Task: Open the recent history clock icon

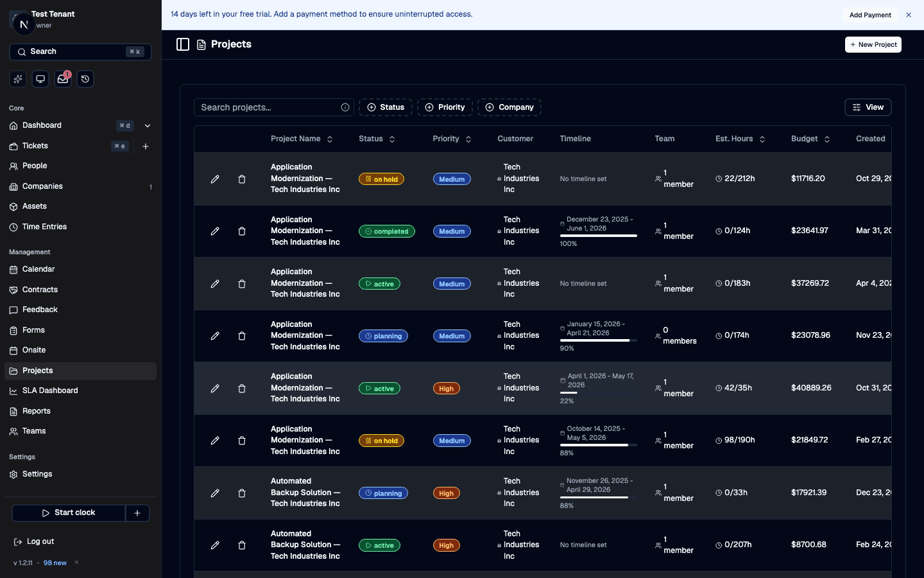Action: [85, 79]
